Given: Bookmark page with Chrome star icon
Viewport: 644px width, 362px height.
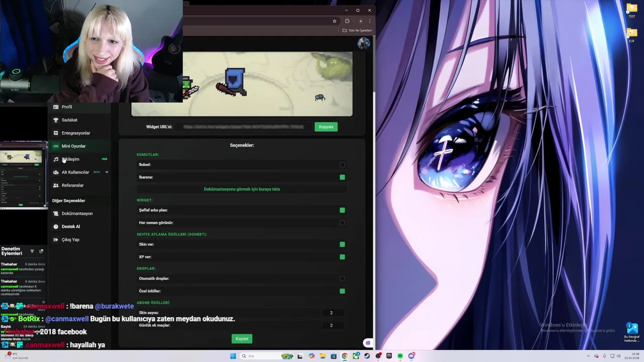Looking at the screenshot, I should click(x=335, y=21).
